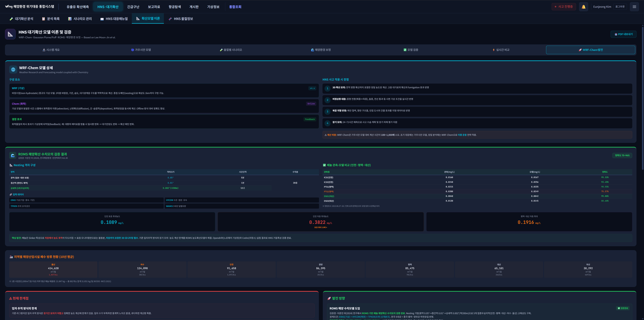Click the WRF-Chem globe icon

pyautogui.click(x=13, y=70)
